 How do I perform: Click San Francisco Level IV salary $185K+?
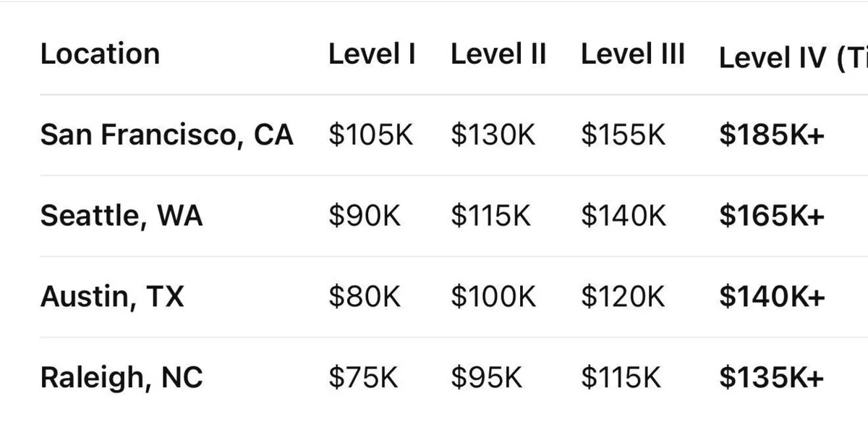[772, 135]
